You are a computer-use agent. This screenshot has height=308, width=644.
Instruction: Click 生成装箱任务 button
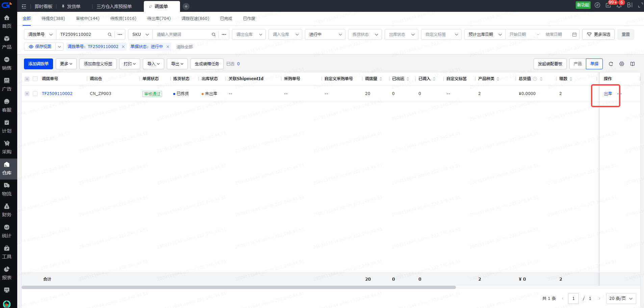click(x=207, y=64)
